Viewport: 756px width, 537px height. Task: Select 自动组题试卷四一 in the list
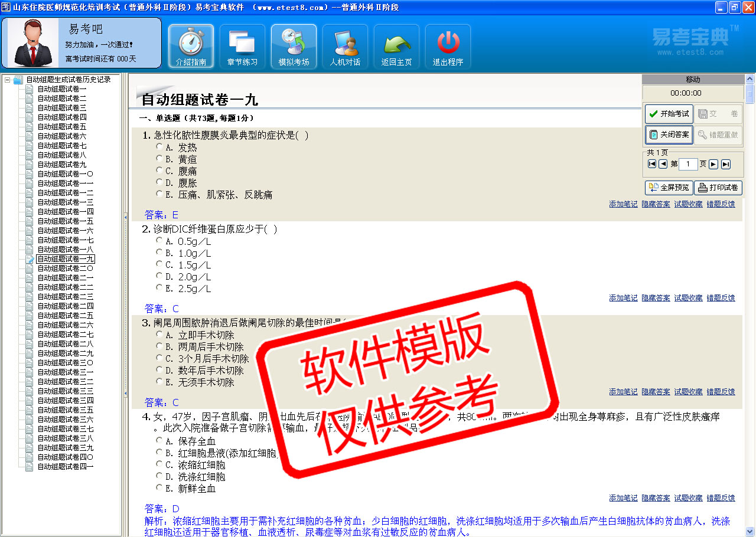pyautogui.click(x=66, y=467)
